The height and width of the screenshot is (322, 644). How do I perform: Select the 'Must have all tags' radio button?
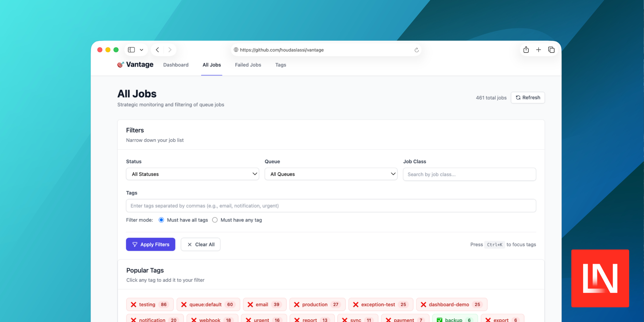pyautogui.click(x=161, y=220)
